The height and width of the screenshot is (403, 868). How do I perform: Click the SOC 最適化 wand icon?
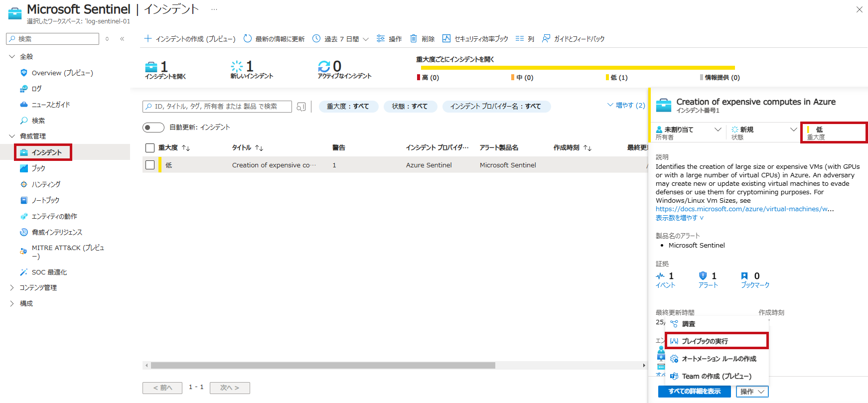[23, 272]
